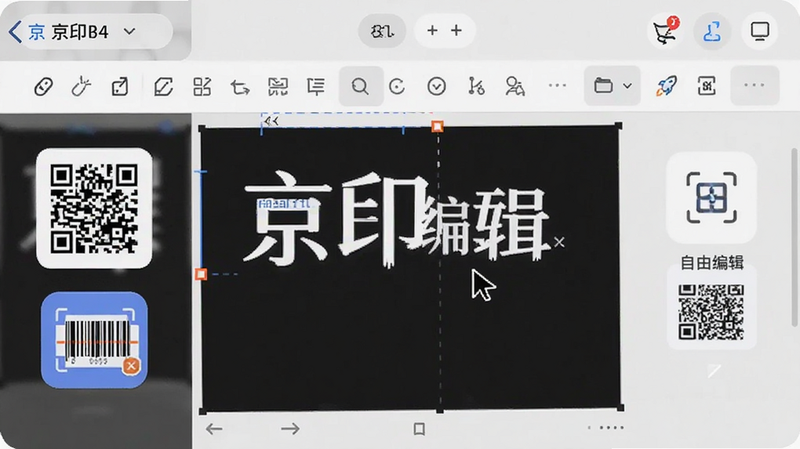Image resolution: width=800 pixels, height=449 pixels.
Task: Click the export square arrow icon
Action: coord(120,86)
